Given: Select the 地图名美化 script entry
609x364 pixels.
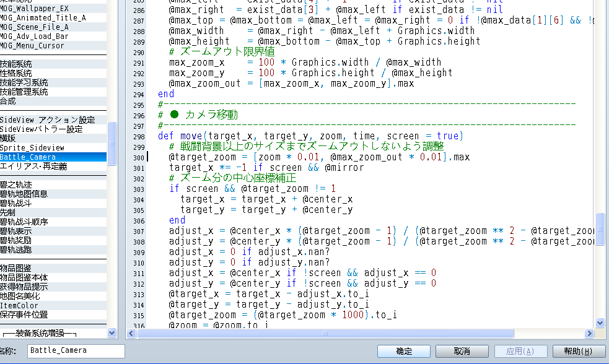Looking at the screenshot, I should 53,297.
